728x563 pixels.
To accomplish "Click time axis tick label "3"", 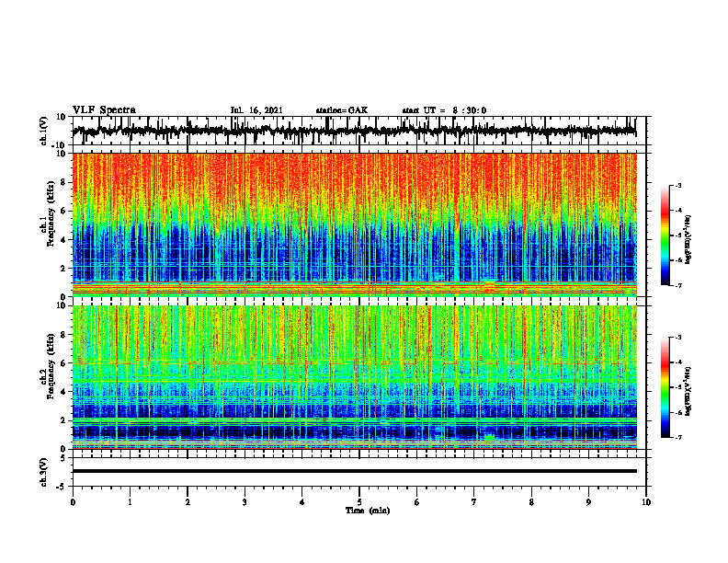I will [x=245, y=502].
